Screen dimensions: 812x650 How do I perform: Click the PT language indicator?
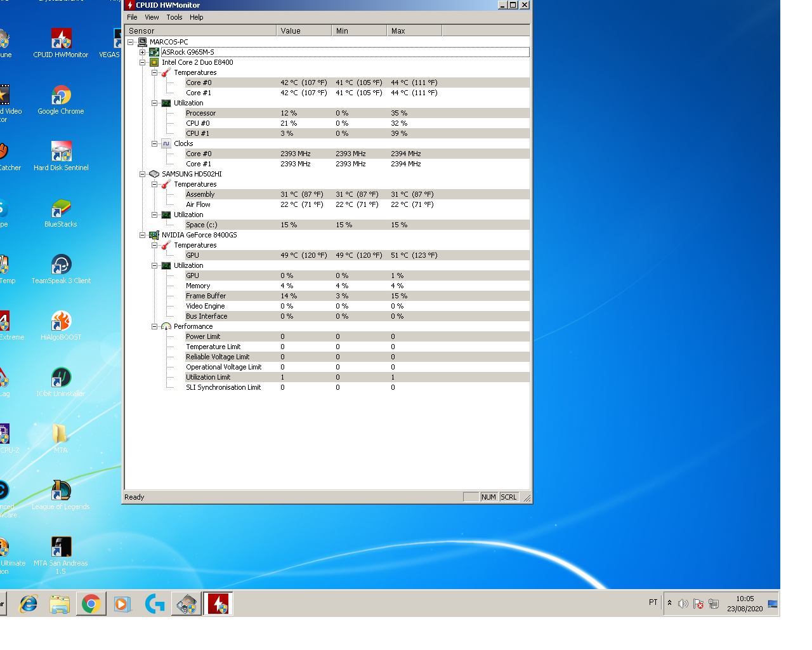point(653,602)
